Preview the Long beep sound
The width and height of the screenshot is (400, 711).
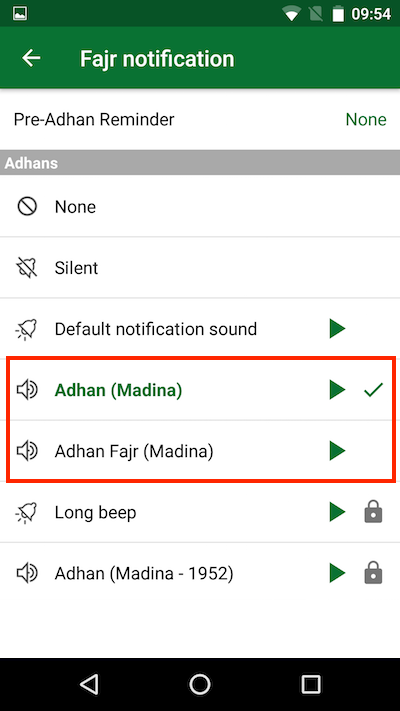click(x=337, y=512)
